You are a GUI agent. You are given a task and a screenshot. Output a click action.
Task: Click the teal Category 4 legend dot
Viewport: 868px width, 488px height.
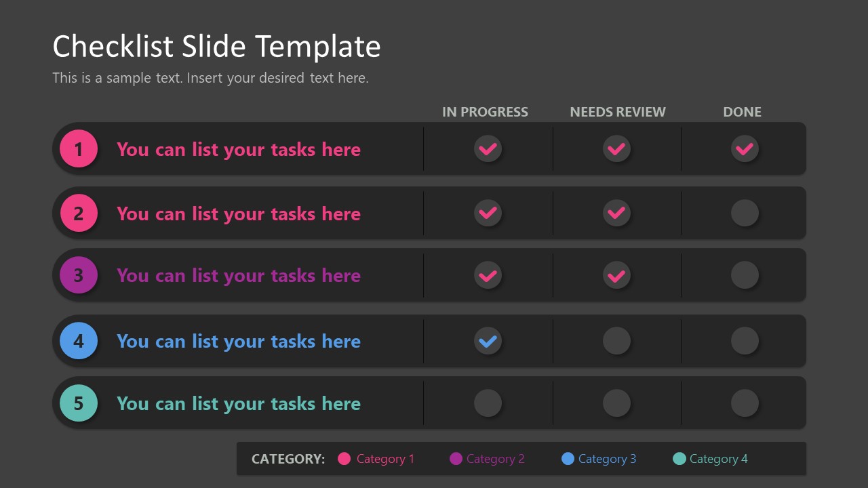pos(679,459)
